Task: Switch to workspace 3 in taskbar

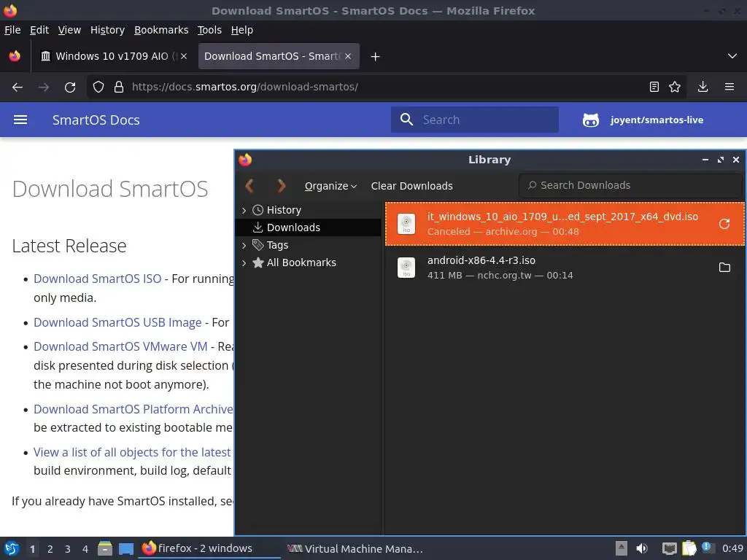Action: [67, 549]
